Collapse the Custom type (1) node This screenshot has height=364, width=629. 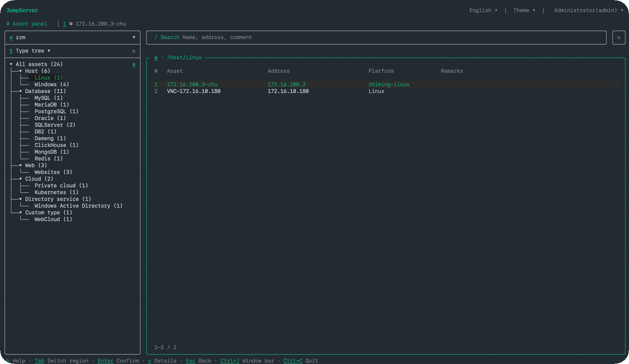(x=21, y=213)
